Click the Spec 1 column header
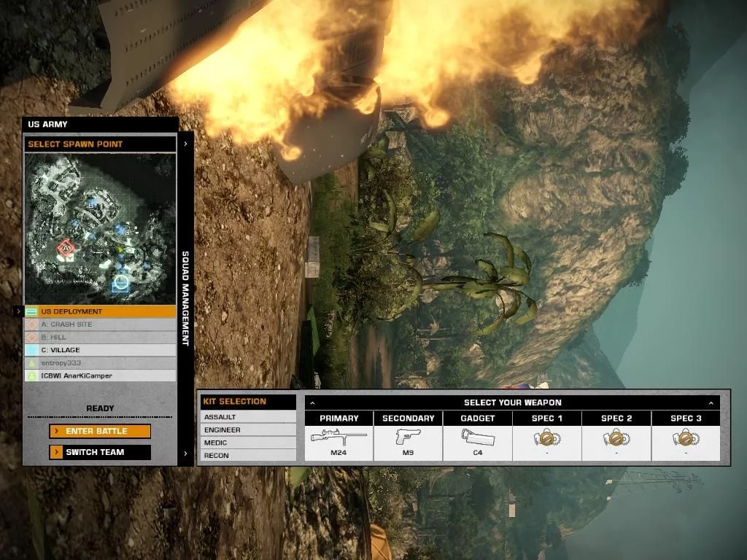This screenshot has height=560, width=747. [x=547, y=419]
